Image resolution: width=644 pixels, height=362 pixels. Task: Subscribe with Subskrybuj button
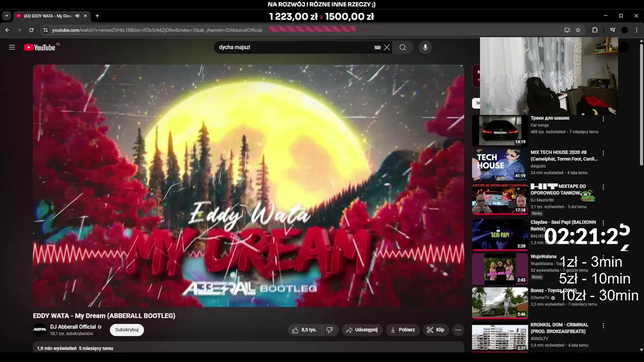click(x=127, y=330)
